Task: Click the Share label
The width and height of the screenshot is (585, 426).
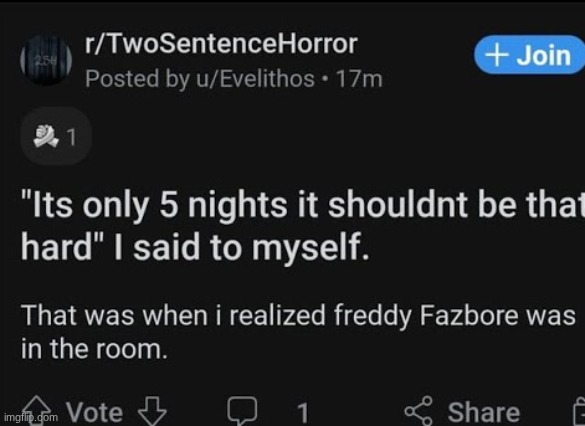Action: click(x=484, y=412)
